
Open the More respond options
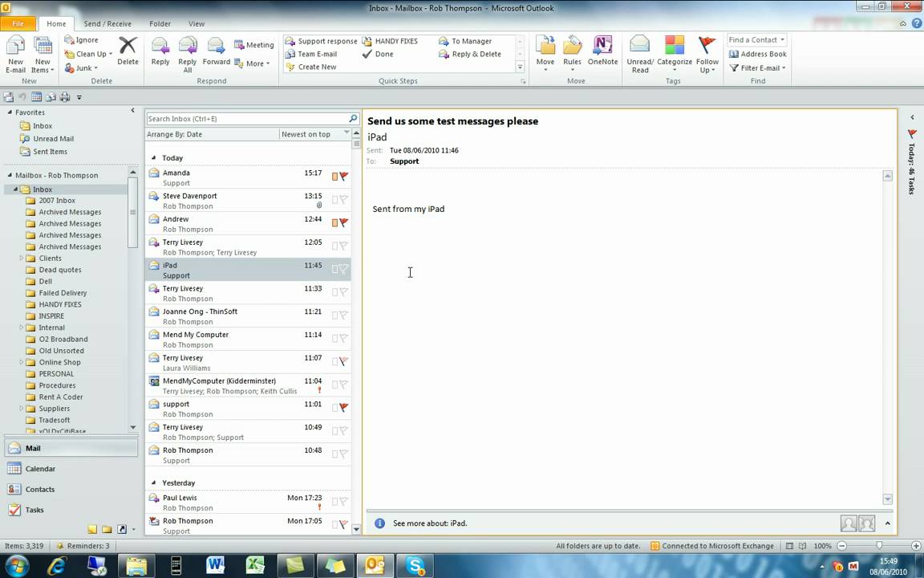point(252,63)
